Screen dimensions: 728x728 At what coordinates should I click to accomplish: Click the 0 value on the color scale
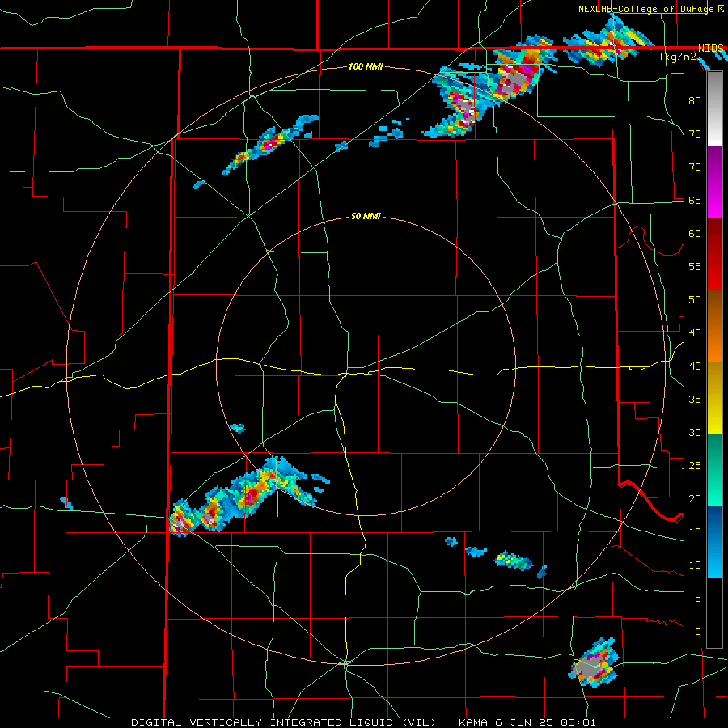pyautogui.click(x=698, y=632)
